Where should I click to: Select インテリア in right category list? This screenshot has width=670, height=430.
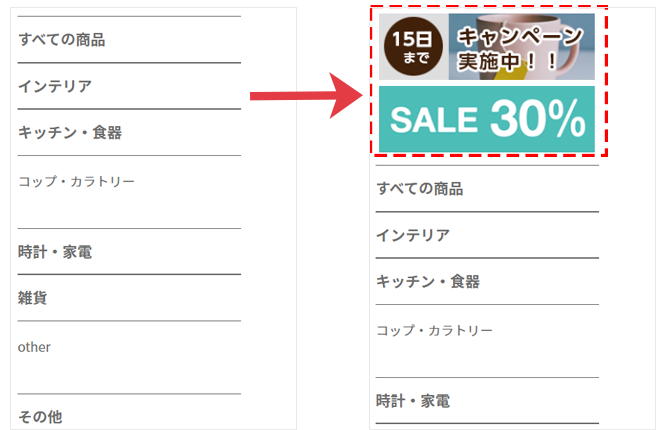[413, 235]
